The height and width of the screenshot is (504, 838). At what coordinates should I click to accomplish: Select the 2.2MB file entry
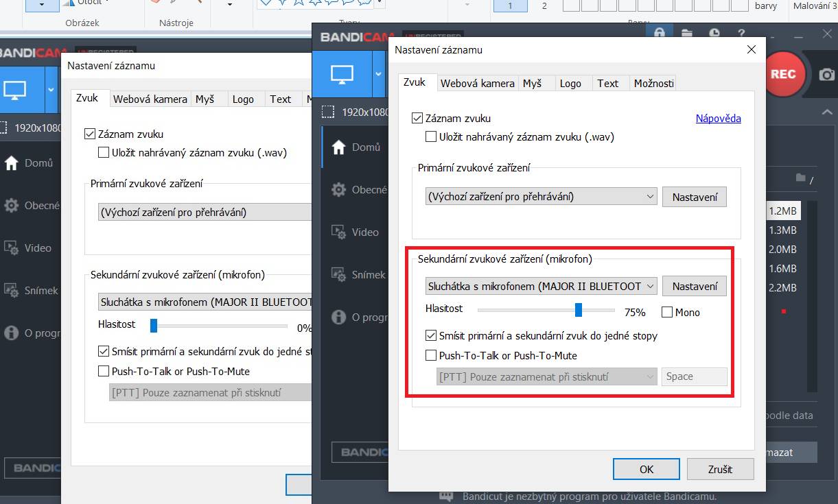pos(783,288)
